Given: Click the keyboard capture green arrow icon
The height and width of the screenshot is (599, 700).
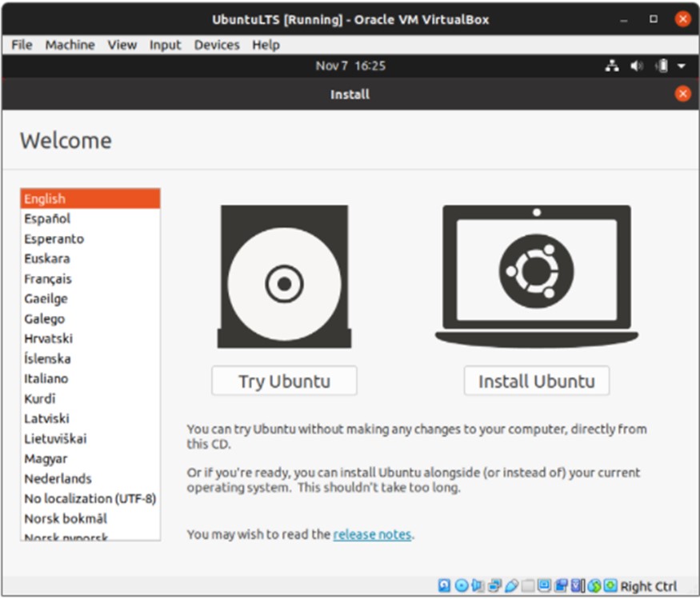Looking at the screenshot, I should click(x=610, y=585).
